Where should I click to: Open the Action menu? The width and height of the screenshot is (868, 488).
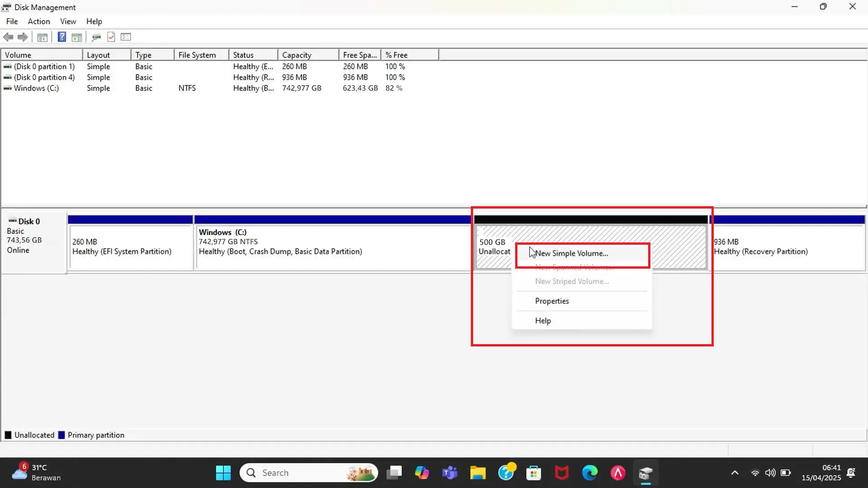point(38,21)
